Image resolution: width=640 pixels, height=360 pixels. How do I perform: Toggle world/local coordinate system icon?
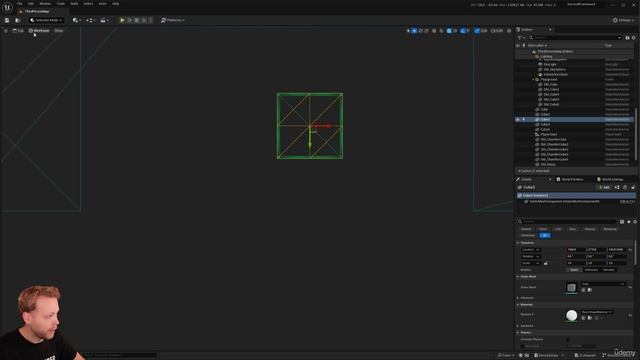pyautogui.click(x=434, y=31)
